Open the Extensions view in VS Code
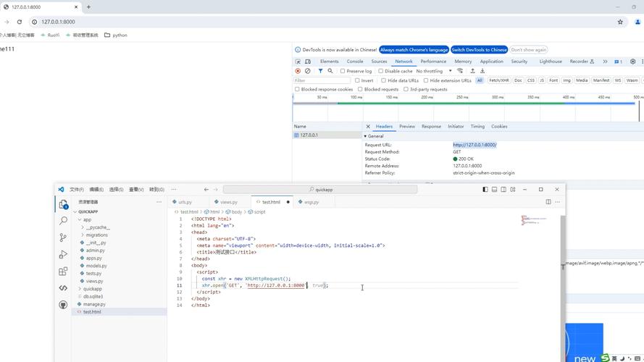 pos(63,271)
